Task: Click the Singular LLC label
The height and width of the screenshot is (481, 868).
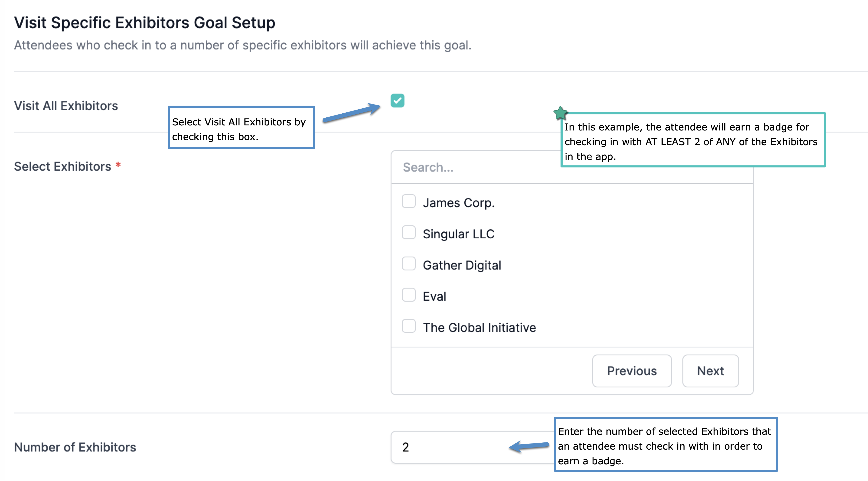Action: click(x=459, y=234)
